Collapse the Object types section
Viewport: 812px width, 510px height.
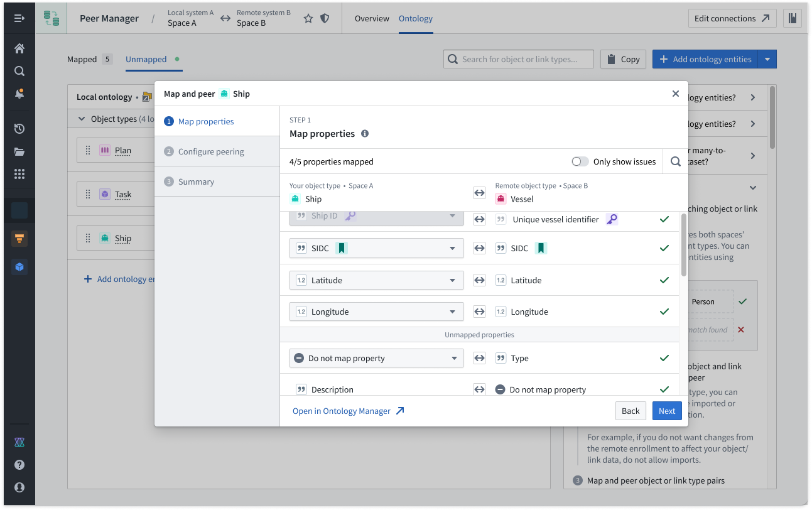pos(82,118)
